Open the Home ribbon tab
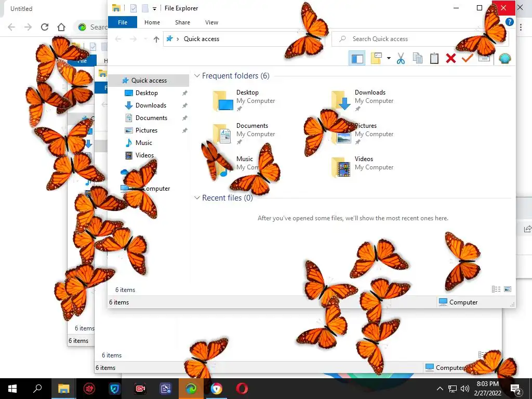Screen dimensions: 532x399 pyautogui.click(x=152, y=22)
